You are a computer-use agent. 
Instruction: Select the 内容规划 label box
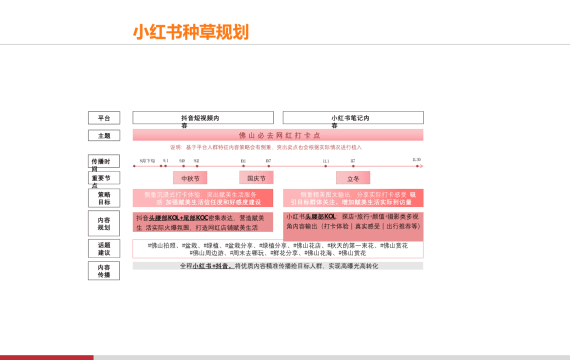pyautogui.click(x=104, y=223)
